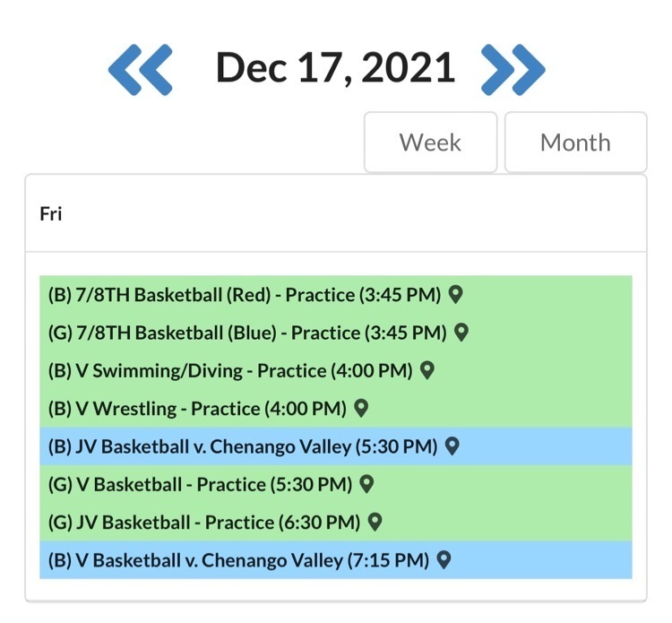The image size is (672, 623).
Task: Switch to Week view
Action: click(x=430, y=143)
